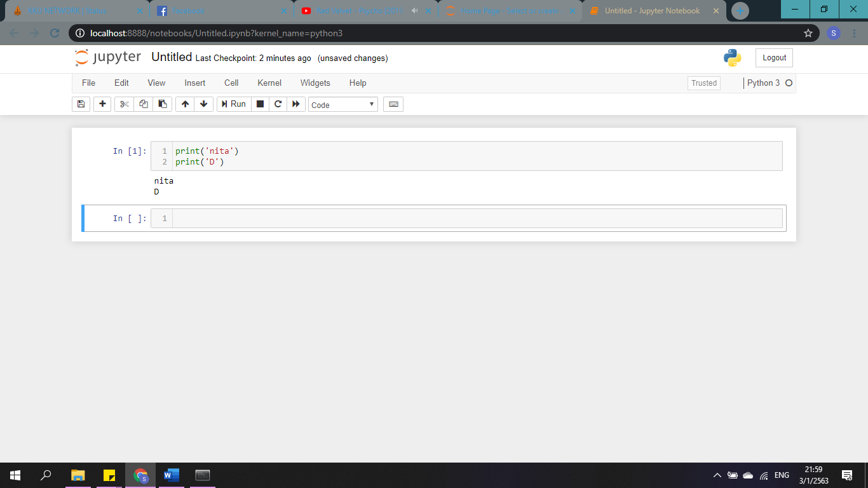Save and checkpoint the notebook
The height and width of the screenshot is (488, 868).
81,104
